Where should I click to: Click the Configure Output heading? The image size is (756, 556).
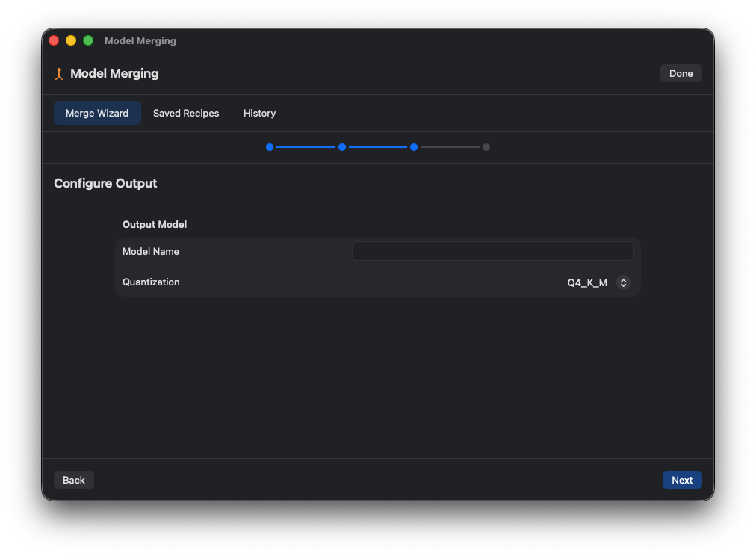105,183
